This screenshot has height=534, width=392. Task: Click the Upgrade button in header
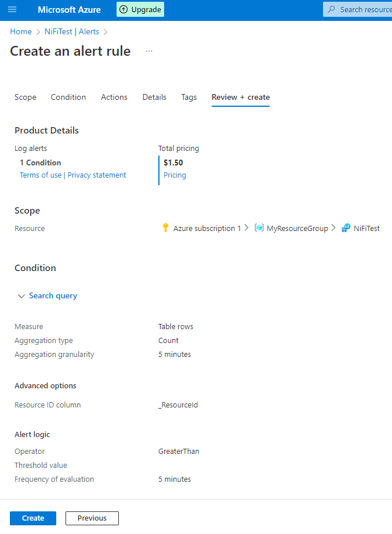click(140, 9)
